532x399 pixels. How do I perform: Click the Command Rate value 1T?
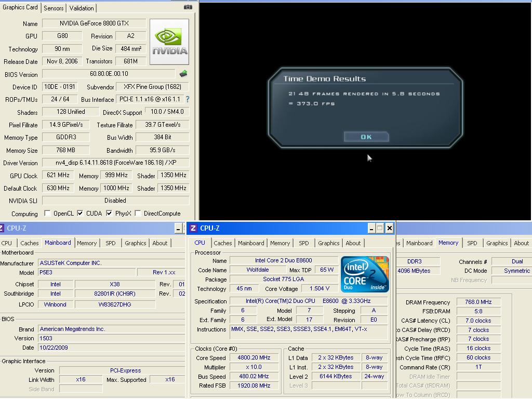click(x=478, y=367)
